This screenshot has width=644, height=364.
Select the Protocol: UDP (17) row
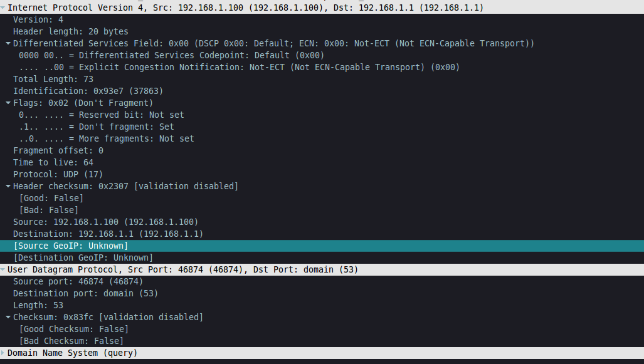[322, 174]
